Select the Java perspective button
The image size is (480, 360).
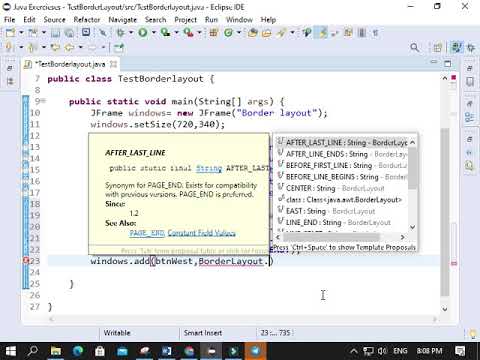(456, 47)
